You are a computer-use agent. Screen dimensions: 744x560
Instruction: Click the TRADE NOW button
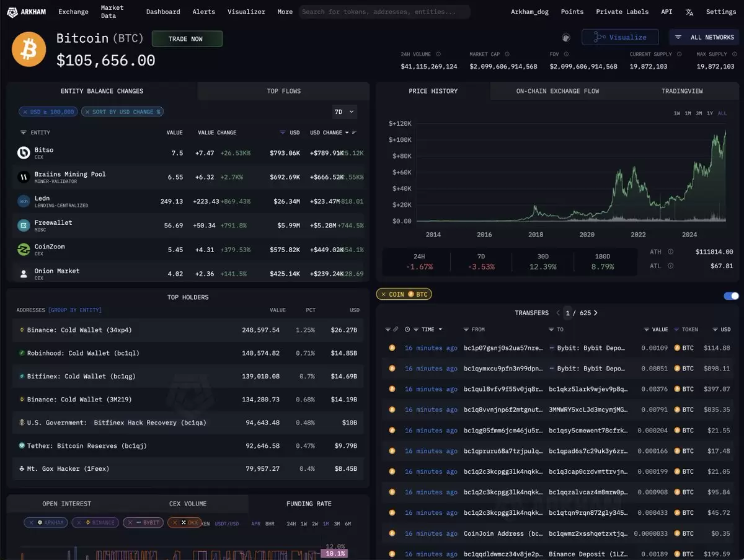click(x=187, y=39)
